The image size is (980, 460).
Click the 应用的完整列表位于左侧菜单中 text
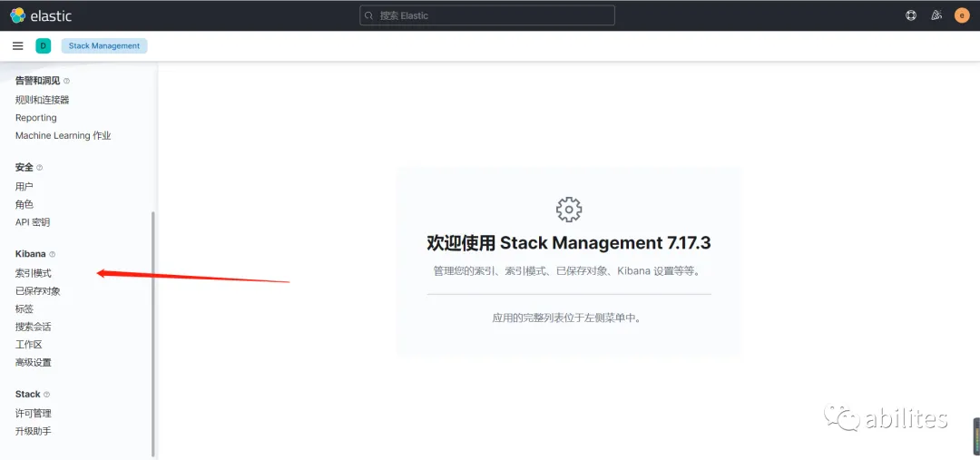pyautogui.click(x=569, y=318)
